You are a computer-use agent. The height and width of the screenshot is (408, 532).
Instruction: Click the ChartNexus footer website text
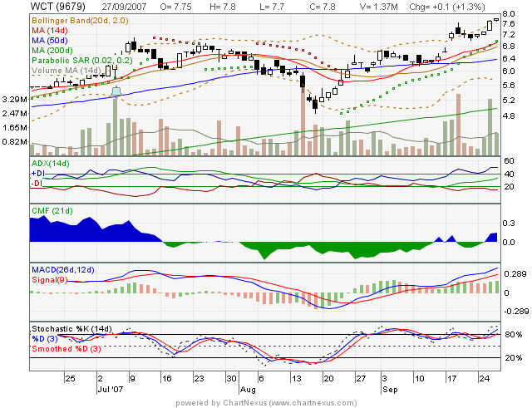[266, 402]
